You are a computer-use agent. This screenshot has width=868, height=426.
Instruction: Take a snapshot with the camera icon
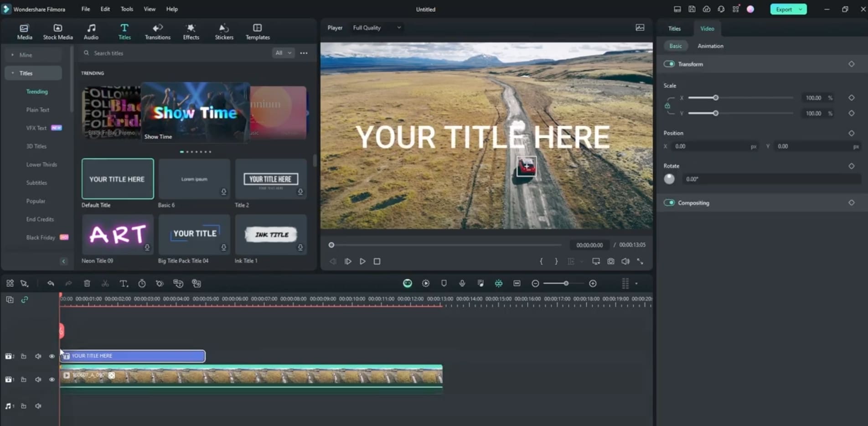[611, 261]
